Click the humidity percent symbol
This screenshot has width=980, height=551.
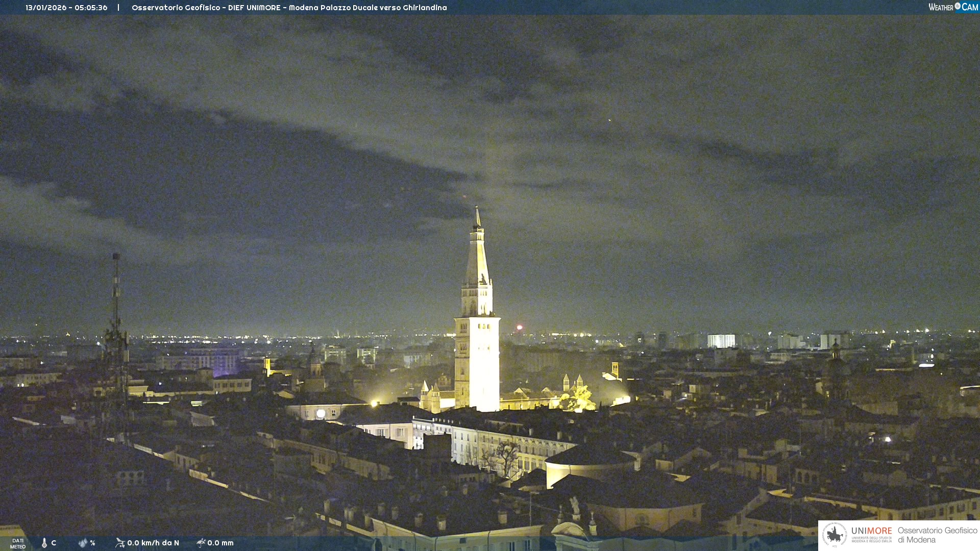click(x=93, y=543)
